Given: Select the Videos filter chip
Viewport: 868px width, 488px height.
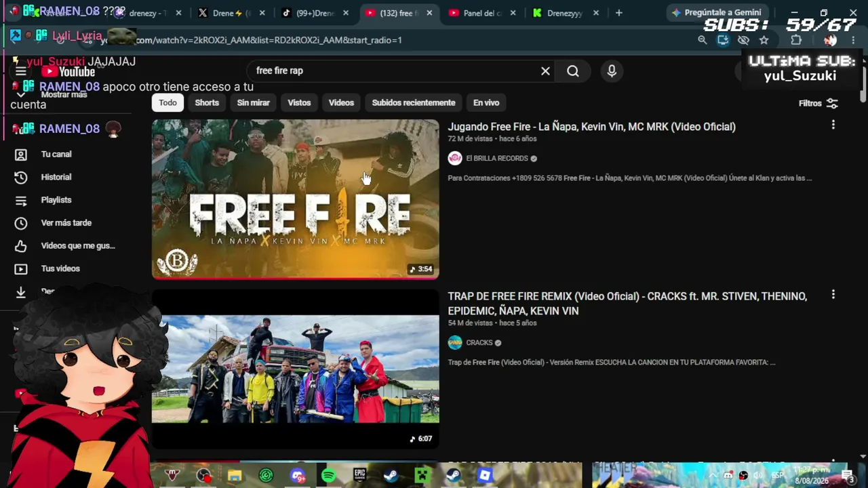Looking at the screenshot, I should coord(341,103).
